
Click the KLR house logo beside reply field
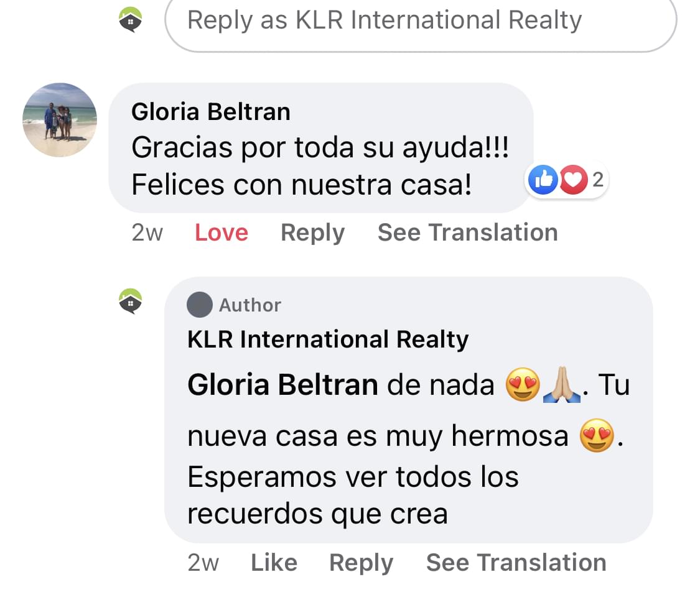pyautogui.click(x=130, y=20)
